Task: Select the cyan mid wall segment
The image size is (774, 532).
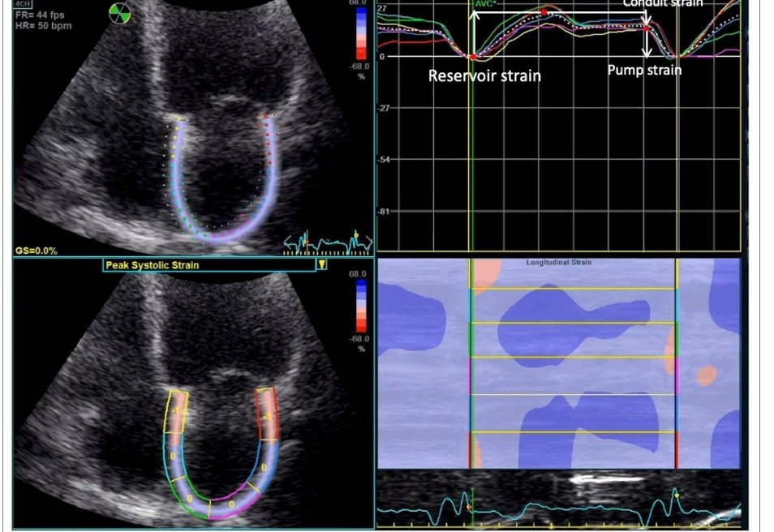Action: (174, 457)
